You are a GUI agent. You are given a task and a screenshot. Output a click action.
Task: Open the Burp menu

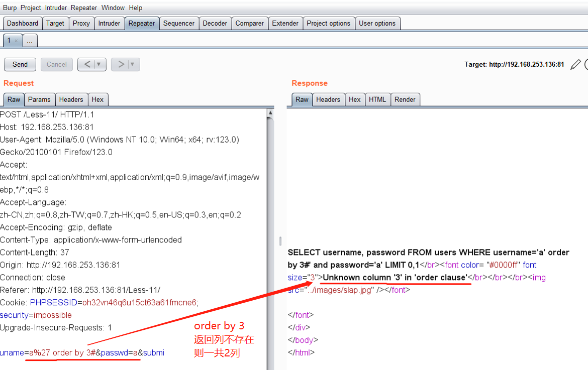pos(10,8)
